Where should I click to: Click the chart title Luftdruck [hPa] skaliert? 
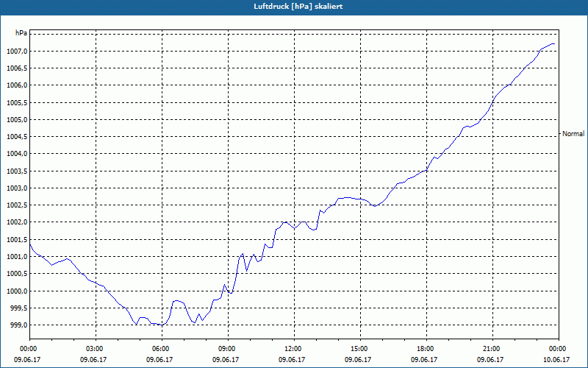pos(298,7)
